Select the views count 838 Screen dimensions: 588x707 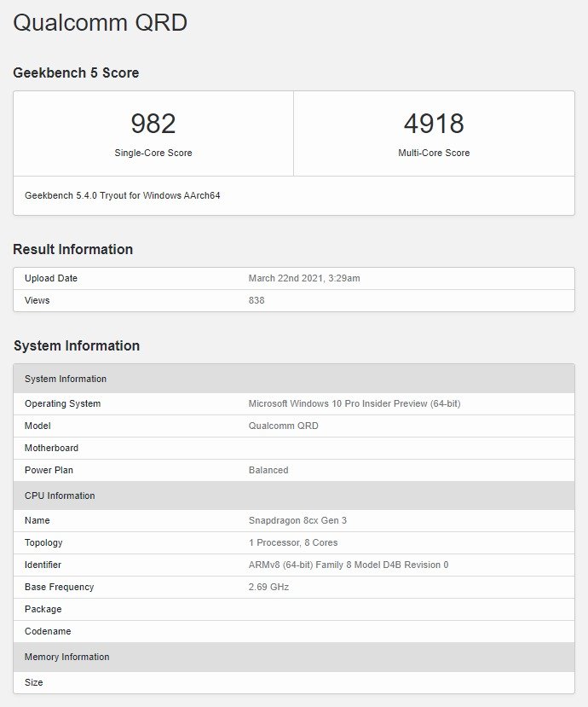(257, 300)
